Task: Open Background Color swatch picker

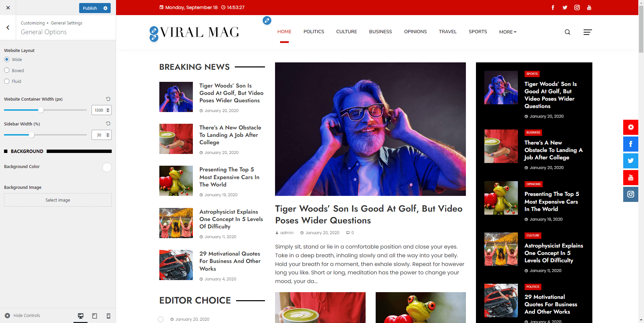Action: [x=107, y=167]
